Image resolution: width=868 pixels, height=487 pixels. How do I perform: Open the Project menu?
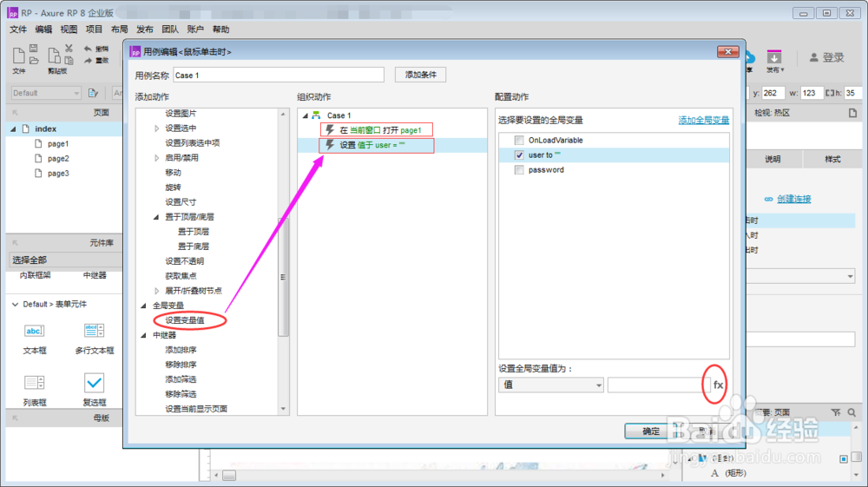[94, 30]
